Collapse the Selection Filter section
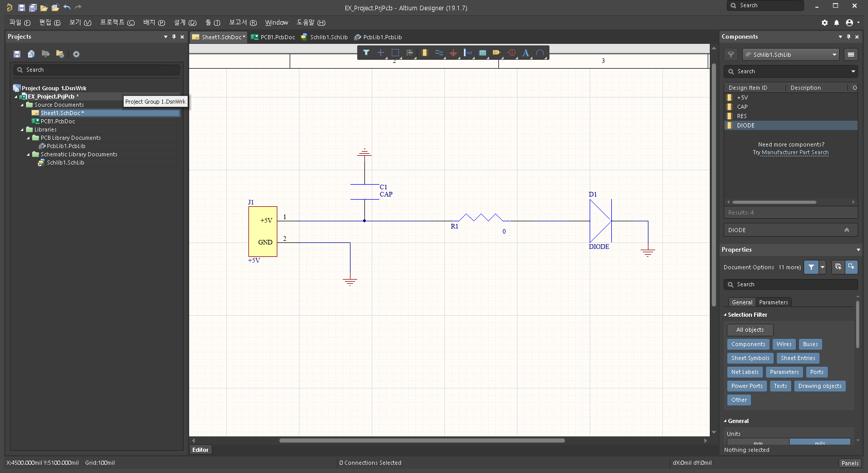This screenshot has height=473, width=868. pyautogui.click(x=725, y=315)
